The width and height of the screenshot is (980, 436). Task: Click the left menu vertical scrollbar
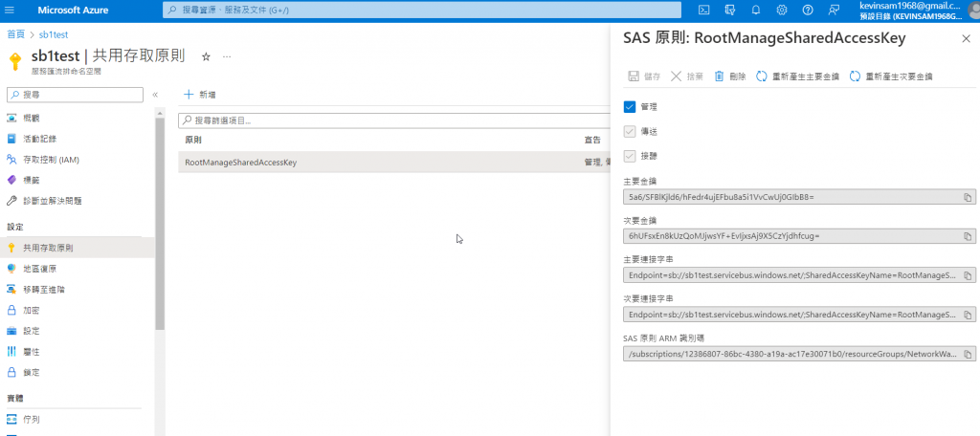(160, 224)
